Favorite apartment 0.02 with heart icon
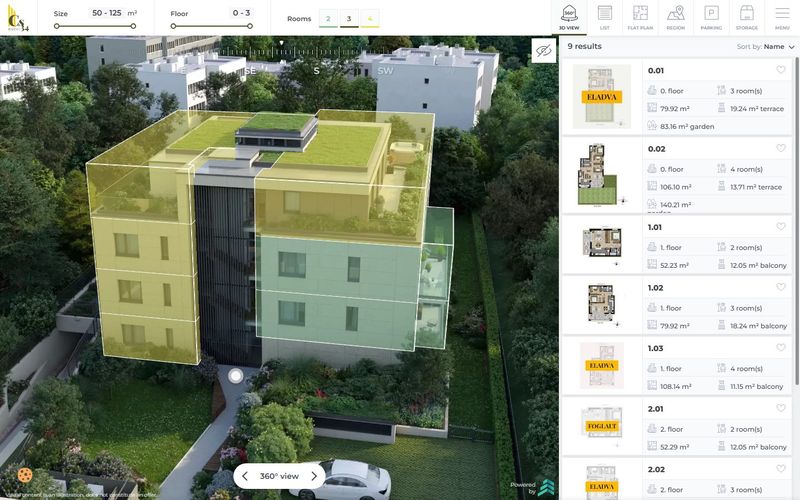This screenshot has width=800, height=500. pyautogui.click(x=781, y=148)
